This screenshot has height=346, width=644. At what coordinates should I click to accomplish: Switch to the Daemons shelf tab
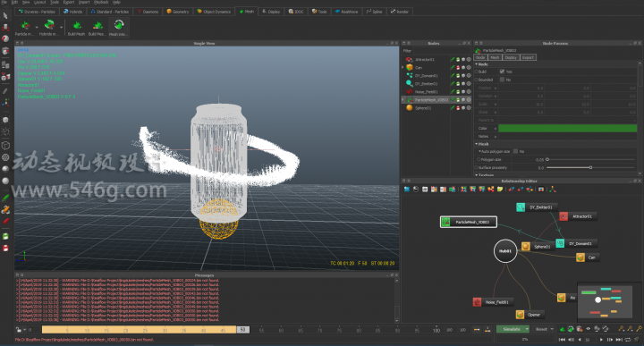[x=148, y=12]
